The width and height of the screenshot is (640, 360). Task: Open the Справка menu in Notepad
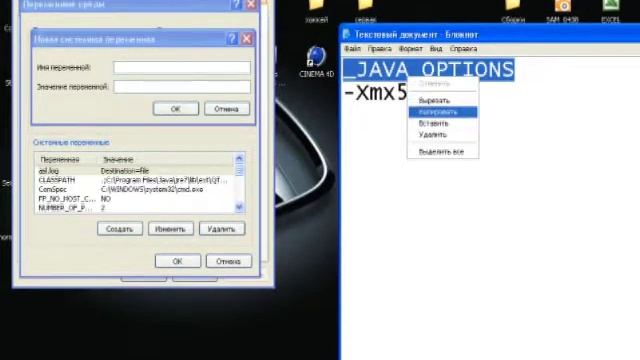[x=463, y=49]
